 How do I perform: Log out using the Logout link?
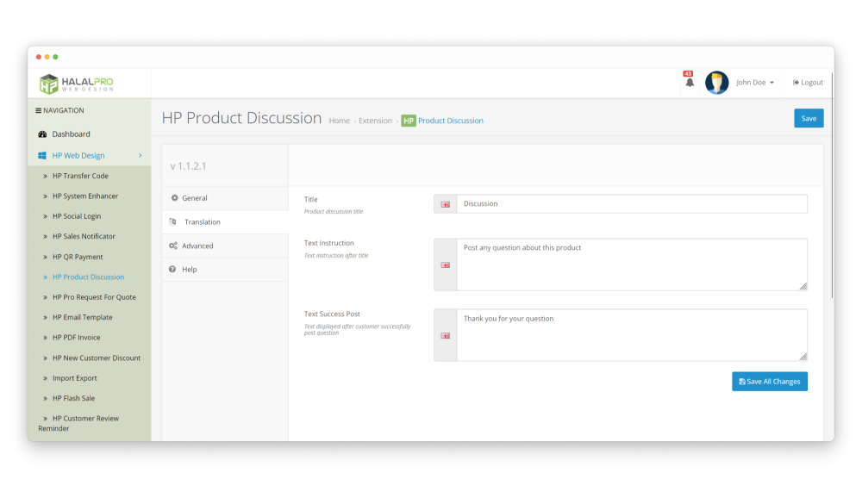[x=808, y=83]
